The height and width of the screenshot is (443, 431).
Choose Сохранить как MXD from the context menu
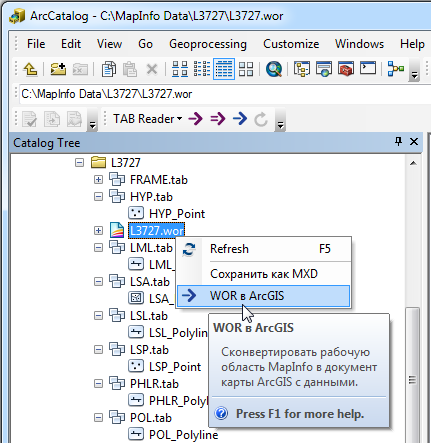[x=264, y=274]
